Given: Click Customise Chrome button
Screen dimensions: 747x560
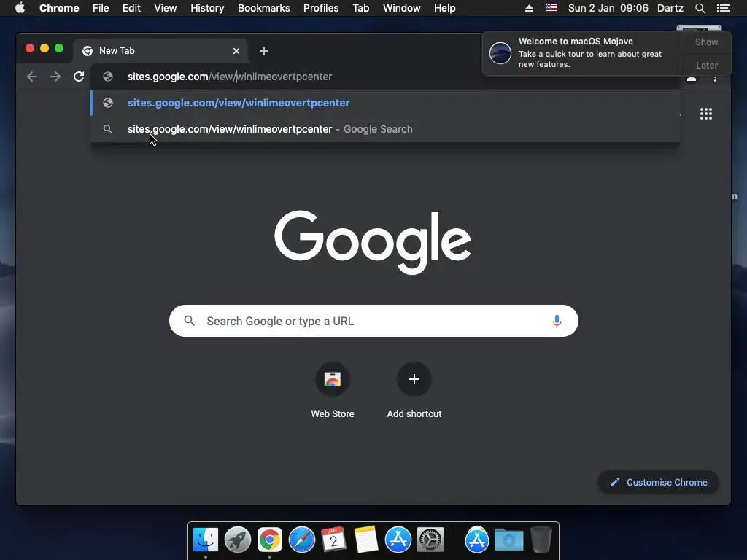Looking at the screenshot, I should coord(659,483).
